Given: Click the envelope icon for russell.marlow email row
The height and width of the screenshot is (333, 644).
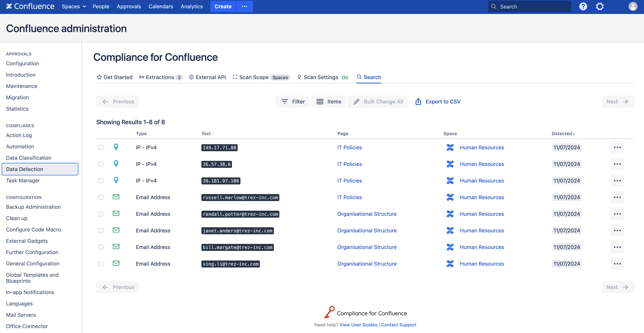Looking at the screenshot, I should tap(116, 197).
